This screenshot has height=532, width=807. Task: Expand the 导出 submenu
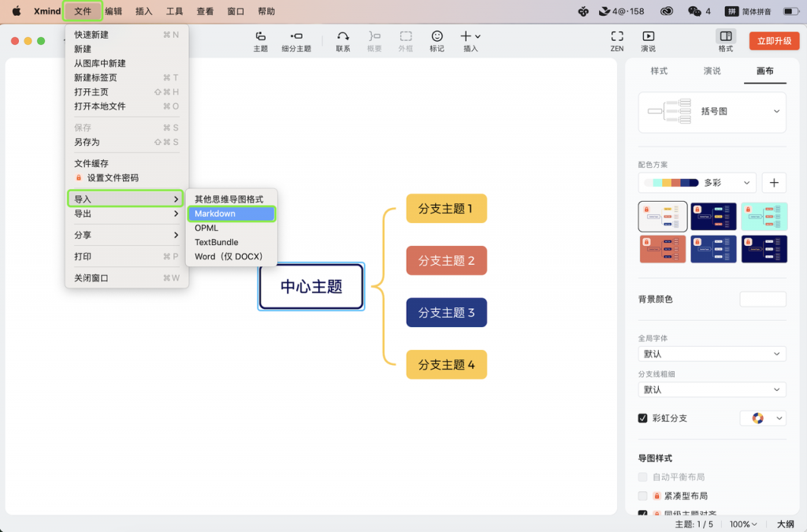125,214
